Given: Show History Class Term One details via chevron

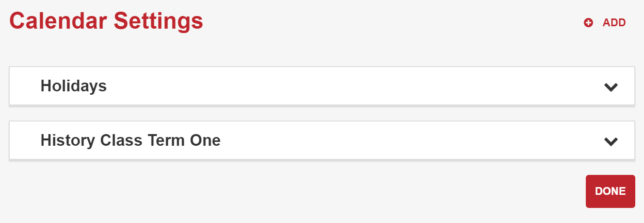Looking at the screenshot, I should coord(611,141).
